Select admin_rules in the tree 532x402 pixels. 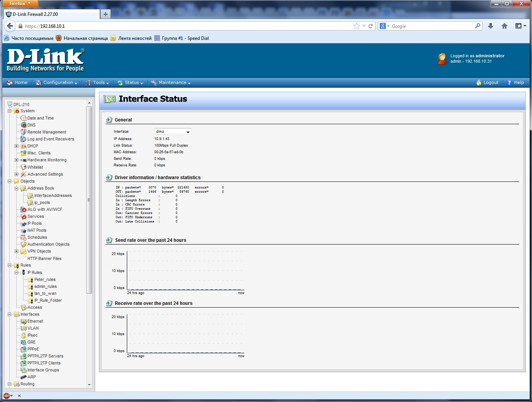click(x=46, y=286)
